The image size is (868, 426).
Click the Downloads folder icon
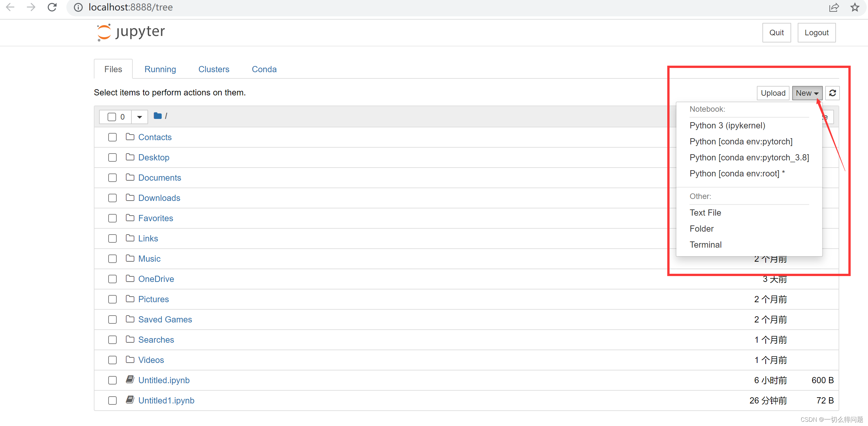[x=130, y=197]
